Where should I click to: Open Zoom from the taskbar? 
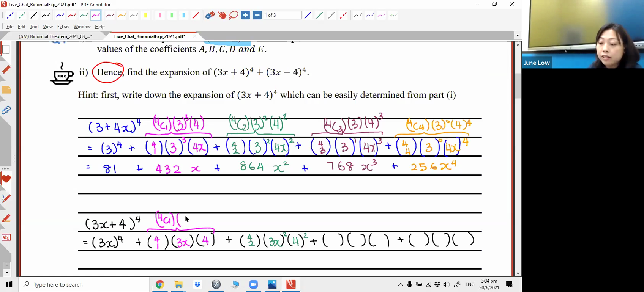(x=253, y=284)
